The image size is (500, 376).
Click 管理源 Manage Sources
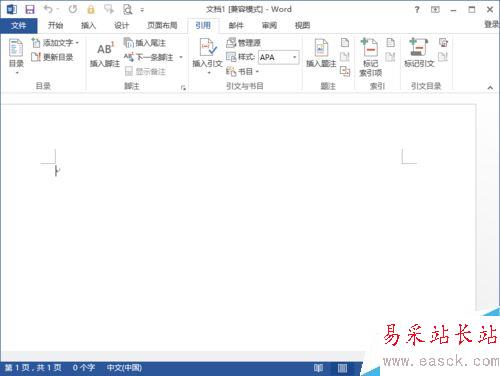(243, 43)
